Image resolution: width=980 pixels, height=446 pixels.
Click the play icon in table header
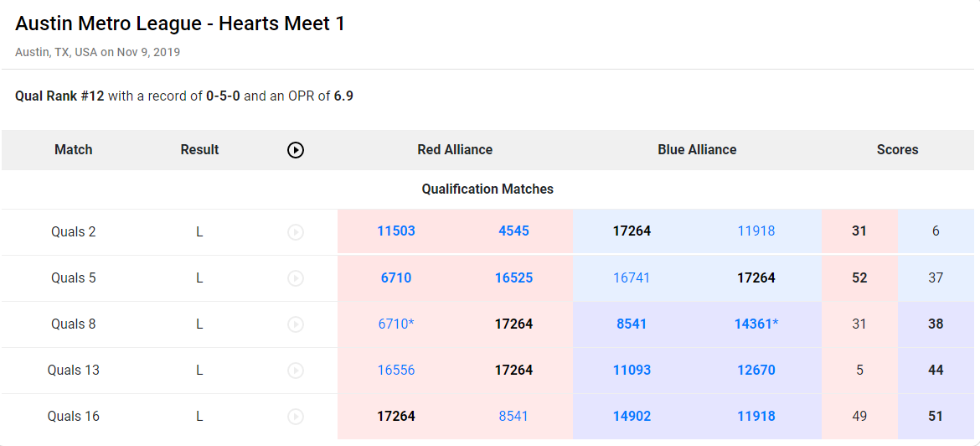click(x=296, y=150)
